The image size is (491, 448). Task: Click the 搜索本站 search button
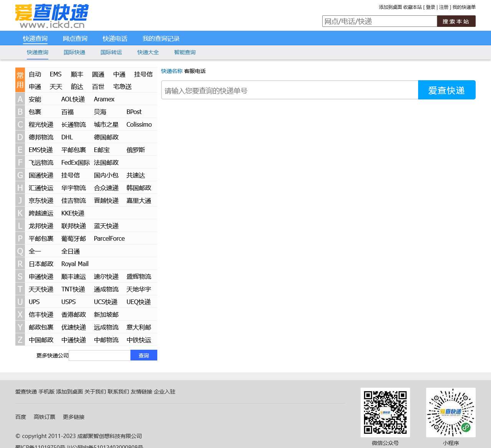coord(456,21)
